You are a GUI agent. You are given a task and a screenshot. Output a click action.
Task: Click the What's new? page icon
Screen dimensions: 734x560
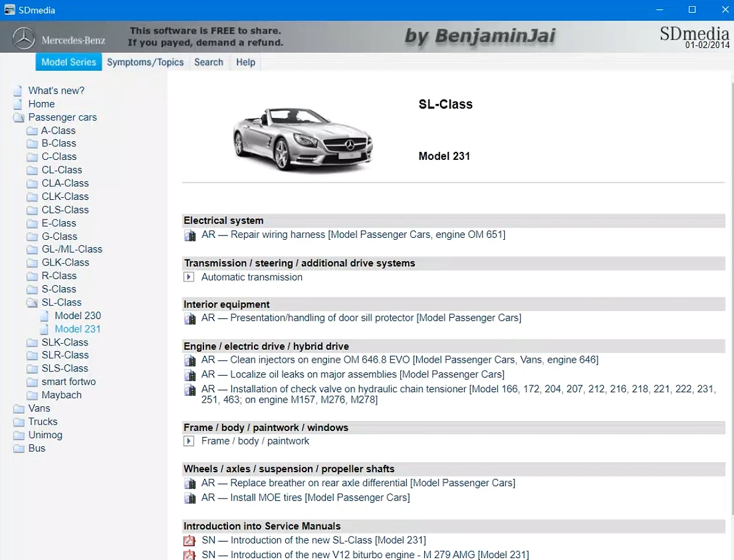(x=18, y=91)
